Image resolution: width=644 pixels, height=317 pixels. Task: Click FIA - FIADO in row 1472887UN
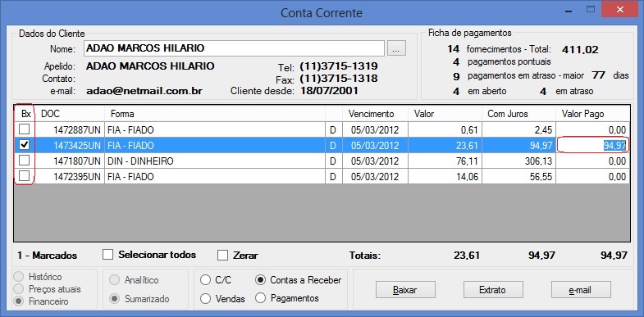pos(215,130)
